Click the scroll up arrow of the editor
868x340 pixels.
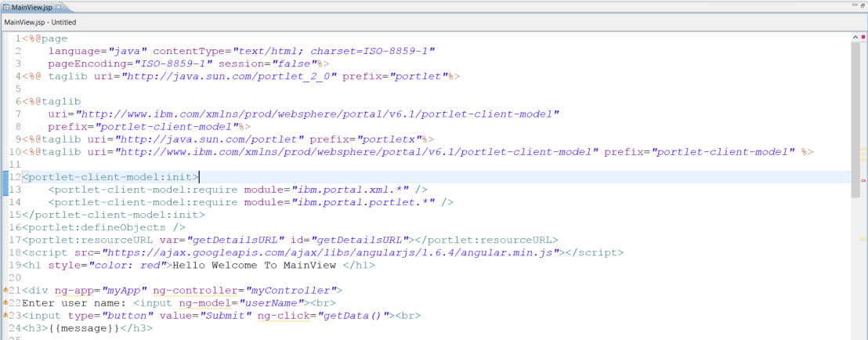pos(855,38)
